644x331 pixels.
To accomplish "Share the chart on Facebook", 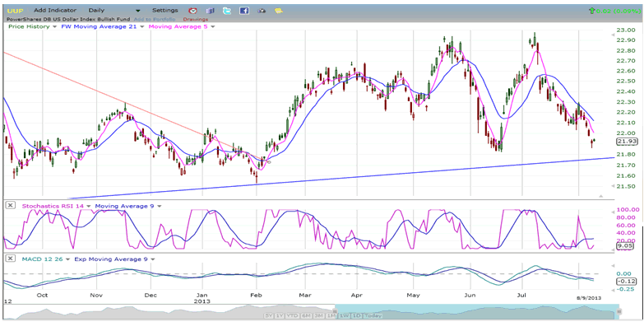I will click(244, 10).
